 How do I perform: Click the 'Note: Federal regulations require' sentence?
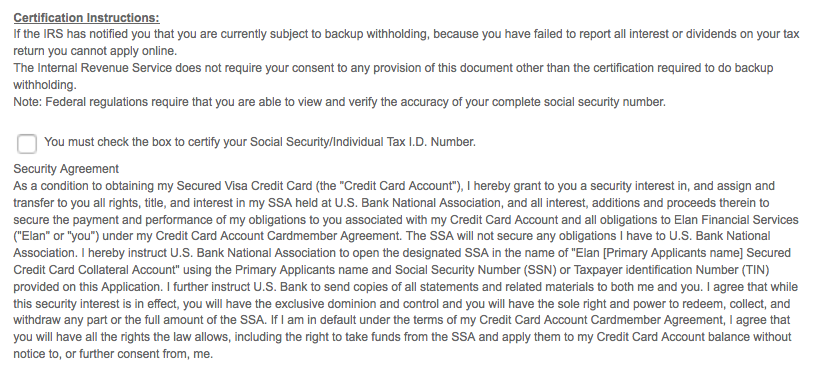click(340, 102)
